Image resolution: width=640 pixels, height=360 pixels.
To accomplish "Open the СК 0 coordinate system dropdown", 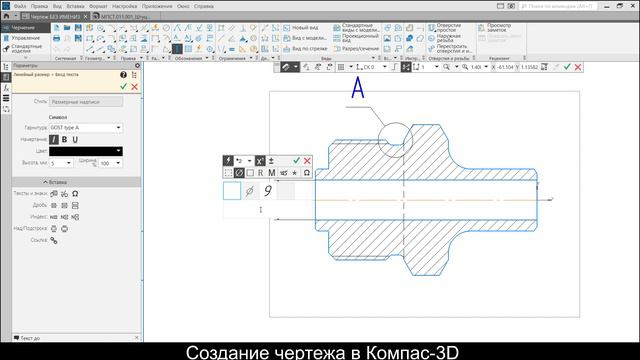I will pyautogui.click(x=384, y=67).
